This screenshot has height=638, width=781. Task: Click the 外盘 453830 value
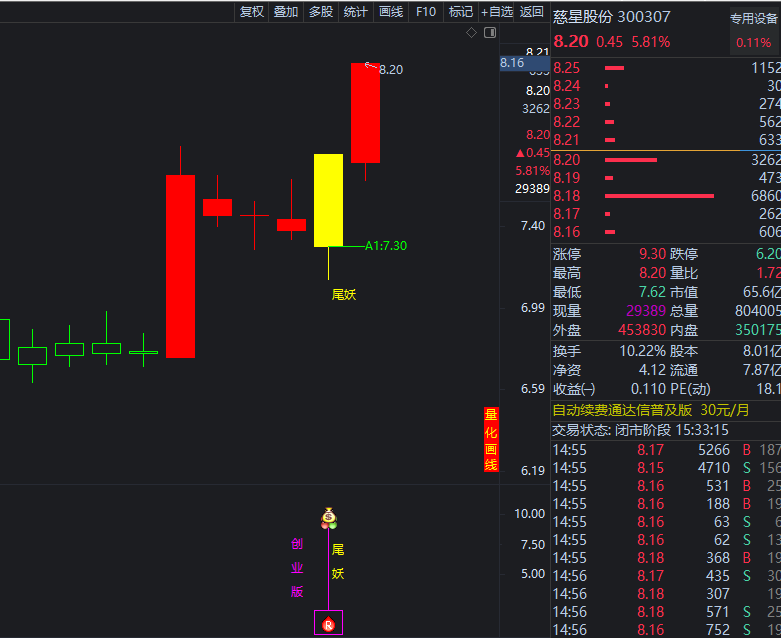642,330
